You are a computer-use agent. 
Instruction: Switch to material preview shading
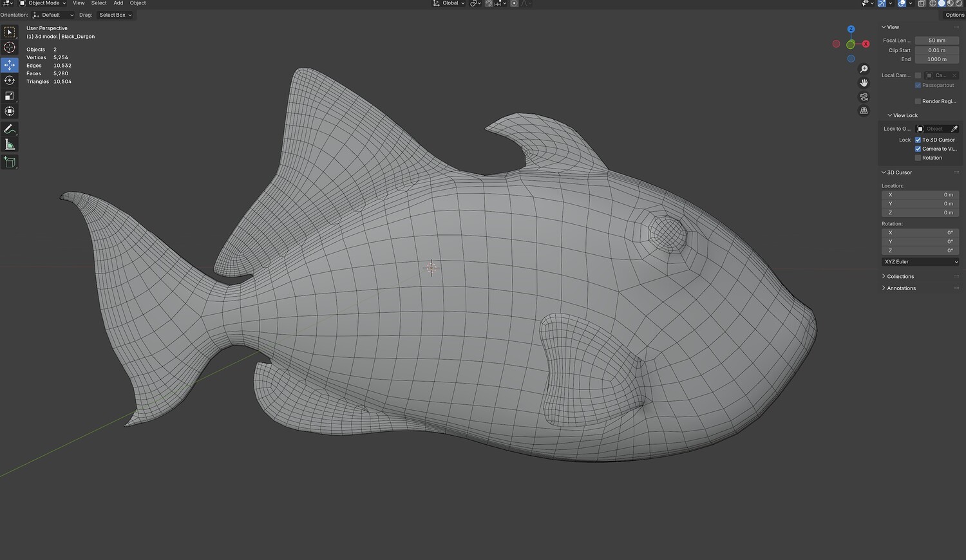tap(950, 3)
